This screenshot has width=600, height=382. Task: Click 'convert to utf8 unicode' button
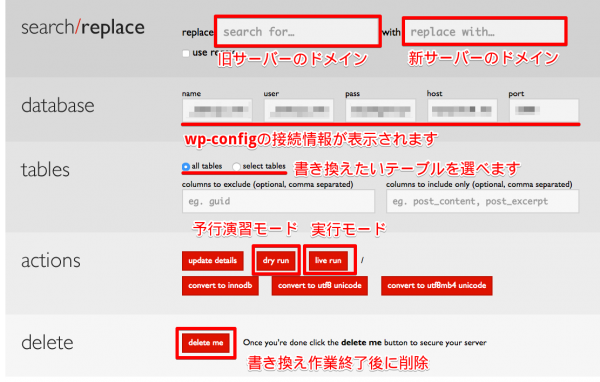tap(320, 286)
